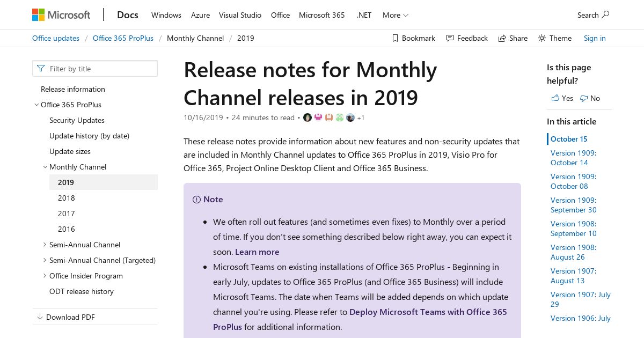Open the Visual Studio menu item
The width and height of the screenshot is (644, 338).
pos(240,15)
